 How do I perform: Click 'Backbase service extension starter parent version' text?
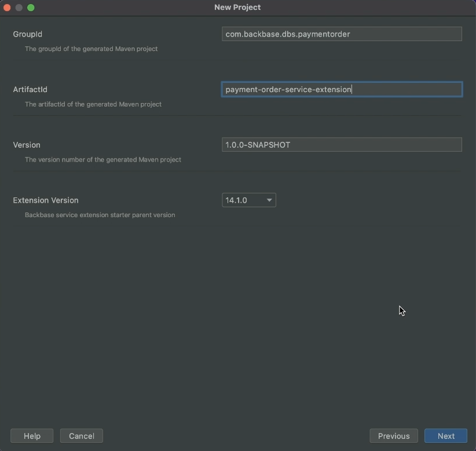click(100, 215)
